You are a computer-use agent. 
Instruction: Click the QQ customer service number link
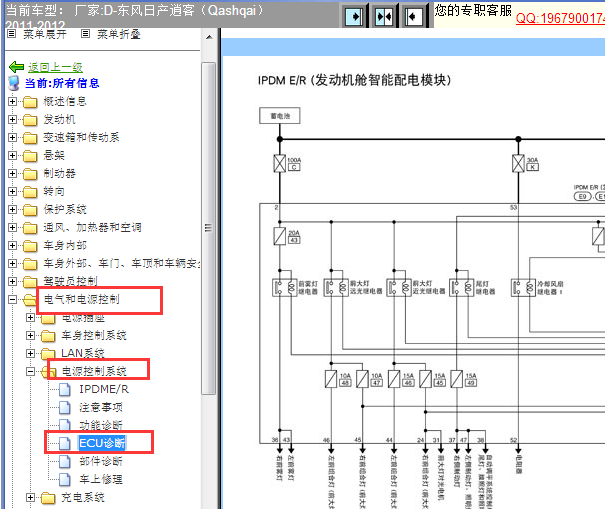(x=560, y=18)
